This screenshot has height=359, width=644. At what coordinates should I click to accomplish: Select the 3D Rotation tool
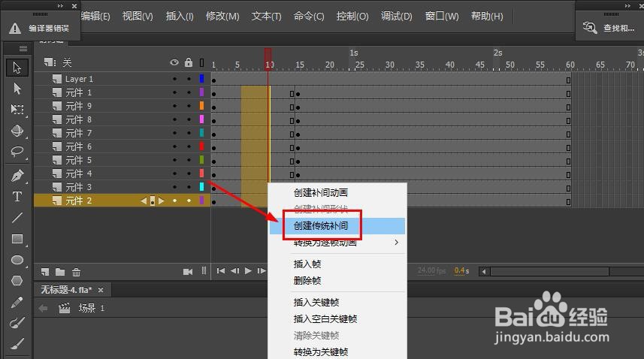tap(17, 131)
